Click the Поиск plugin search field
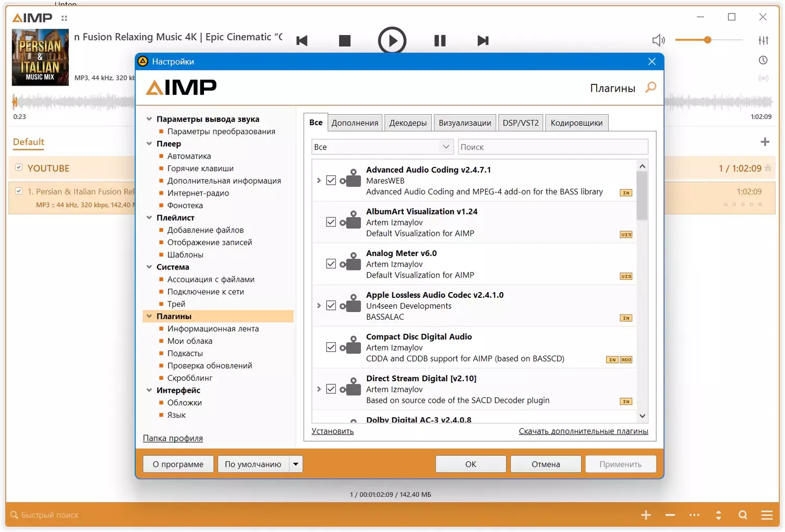 click(553, 147)
